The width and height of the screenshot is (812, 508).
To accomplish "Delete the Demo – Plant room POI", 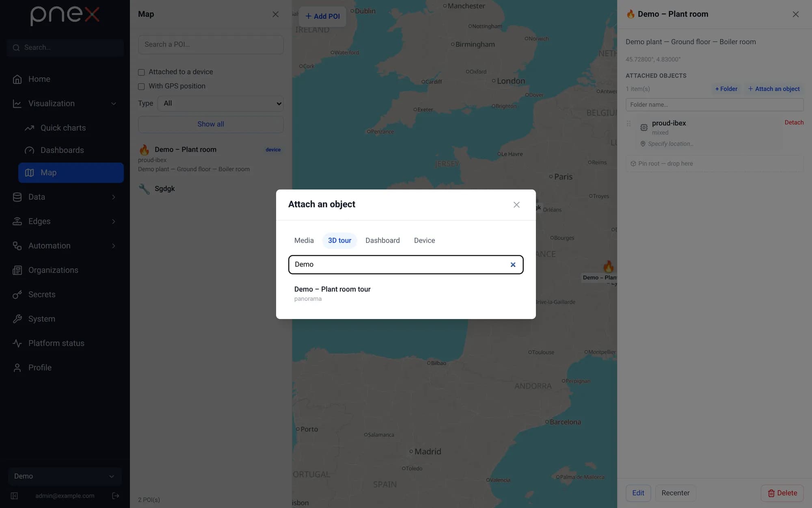I will tap(782, 493).
